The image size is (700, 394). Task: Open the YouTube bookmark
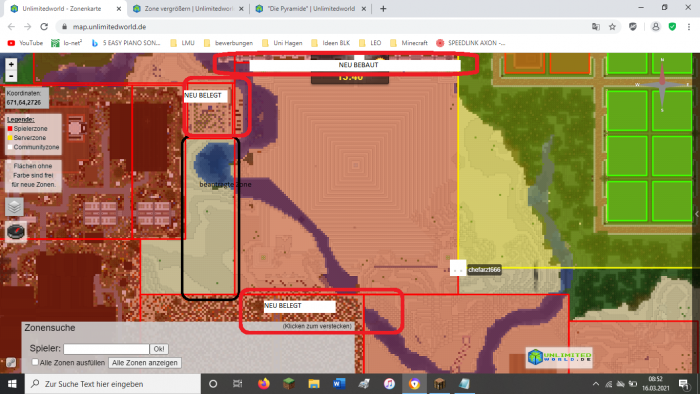click(25, 43)
